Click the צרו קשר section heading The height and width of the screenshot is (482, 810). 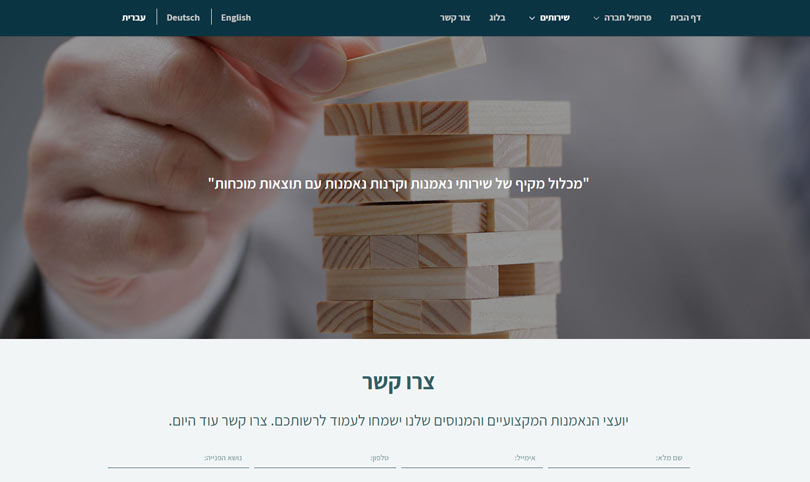pos(398,382)
